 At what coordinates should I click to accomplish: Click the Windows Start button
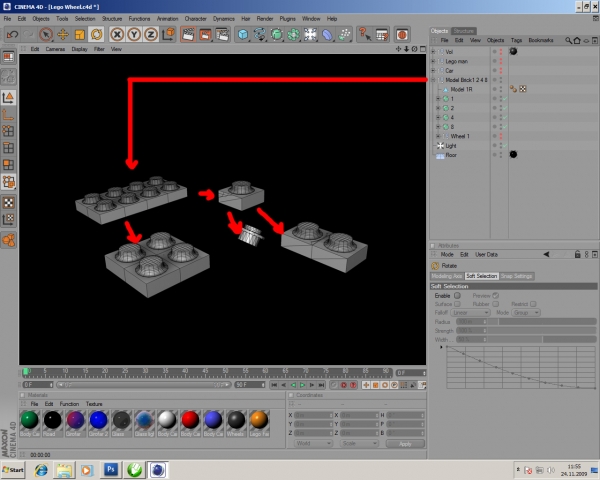13,470
